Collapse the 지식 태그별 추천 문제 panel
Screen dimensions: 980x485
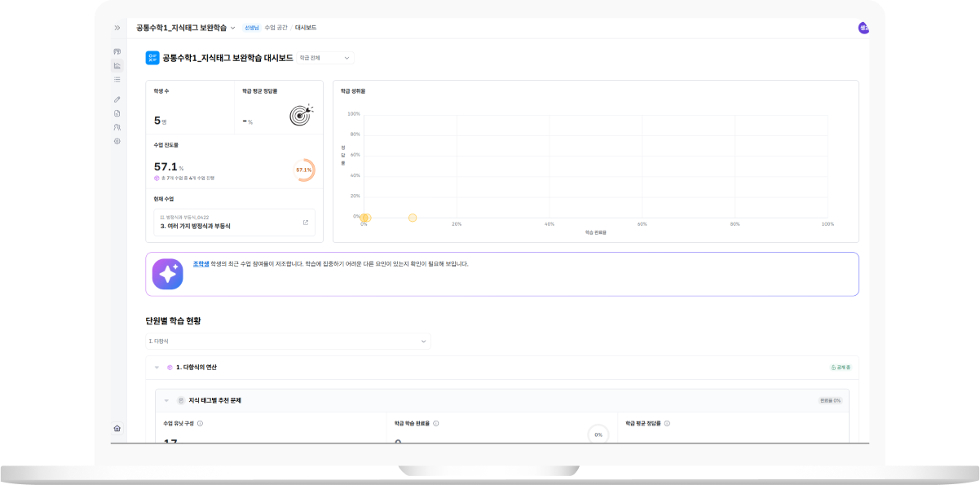point(166,400)
